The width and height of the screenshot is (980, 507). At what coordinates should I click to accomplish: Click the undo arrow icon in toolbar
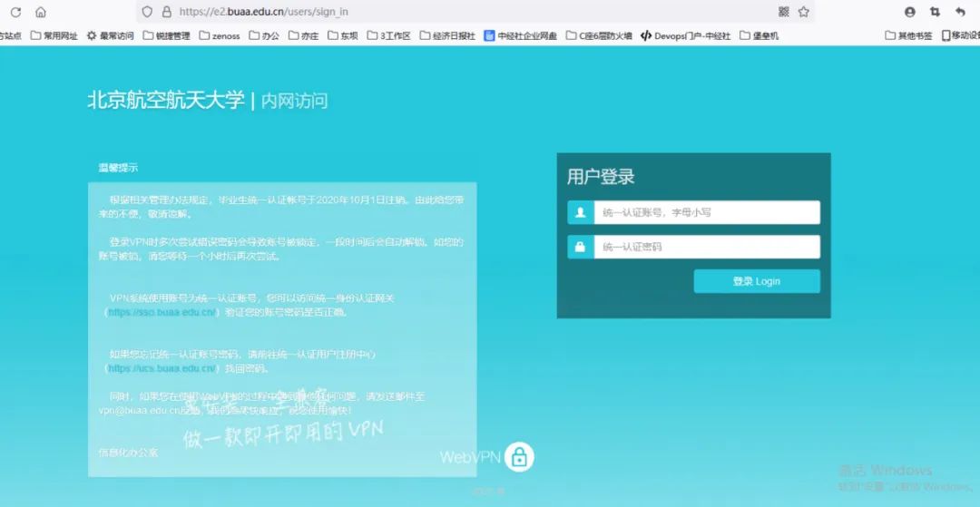point(961,12)
